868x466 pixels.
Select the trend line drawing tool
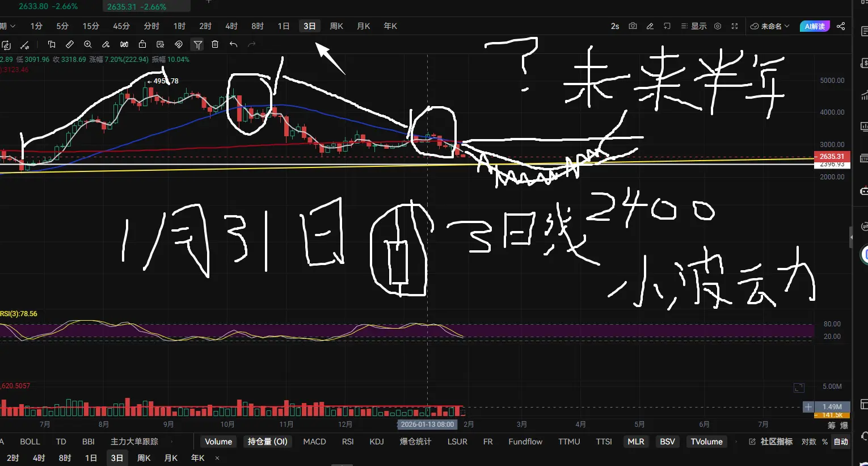(x=24, y=45)
